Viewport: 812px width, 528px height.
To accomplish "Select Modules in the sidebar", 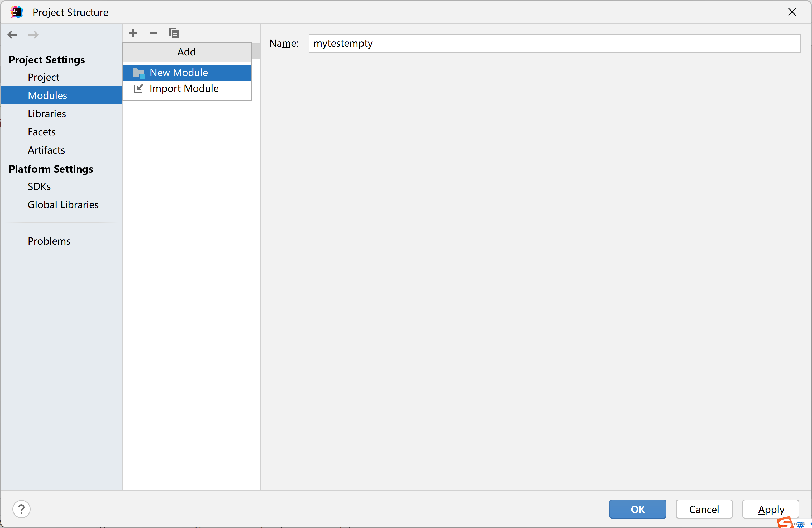I will 47,96.
